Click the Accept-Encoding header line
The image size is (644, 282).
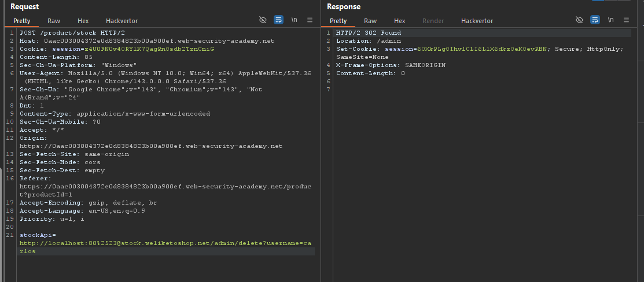coord(89,203)
